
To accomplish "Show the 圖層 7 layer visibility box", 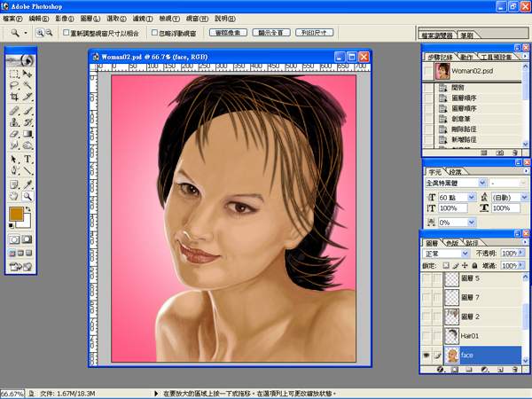I will 426,297.
